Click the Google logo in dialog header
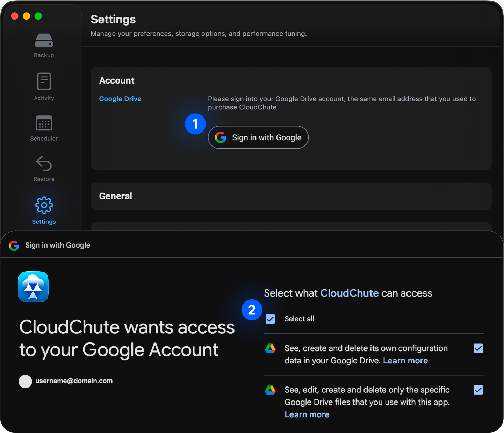504x433 pixels. click(14, 246)
